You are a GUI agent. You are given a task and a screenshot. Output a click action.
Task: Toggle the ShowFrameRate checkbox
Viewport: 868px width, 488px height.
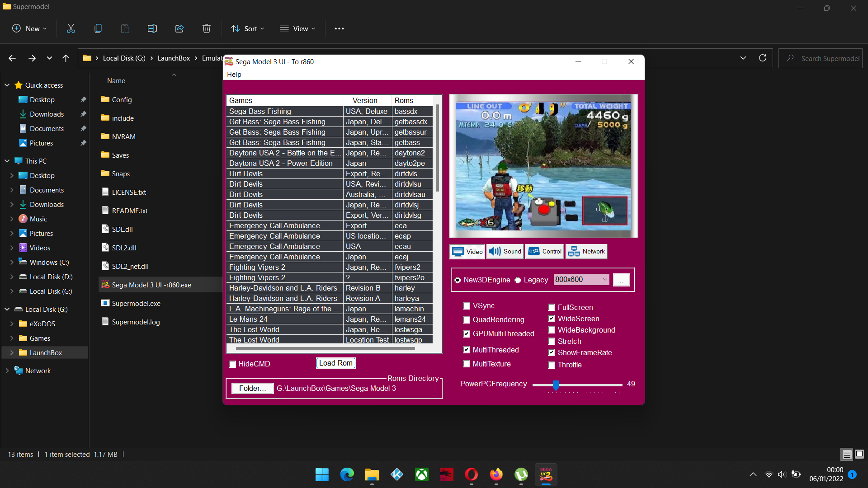click(552, 352)
